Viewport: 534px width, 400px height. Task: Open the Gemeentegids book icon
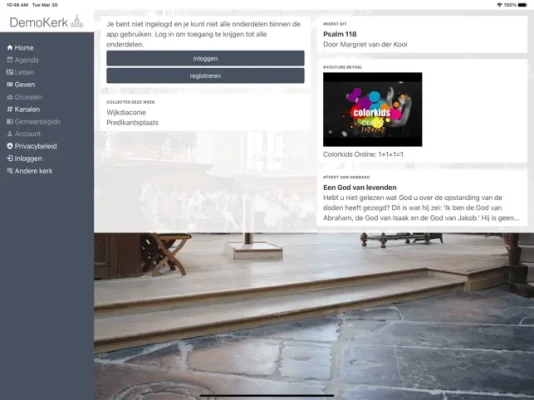[x=10, y=122]
